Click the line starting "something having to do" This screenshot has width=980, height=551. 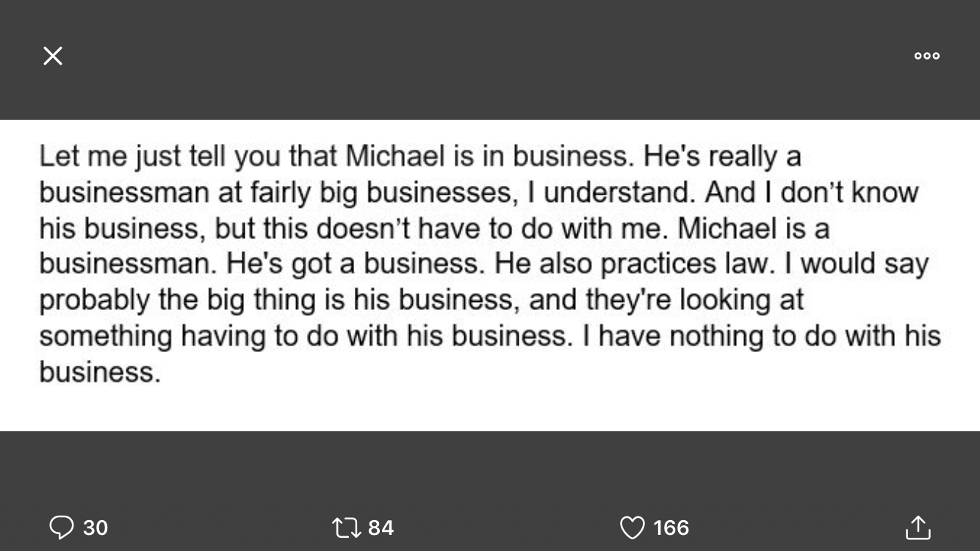tap(489, 336)
